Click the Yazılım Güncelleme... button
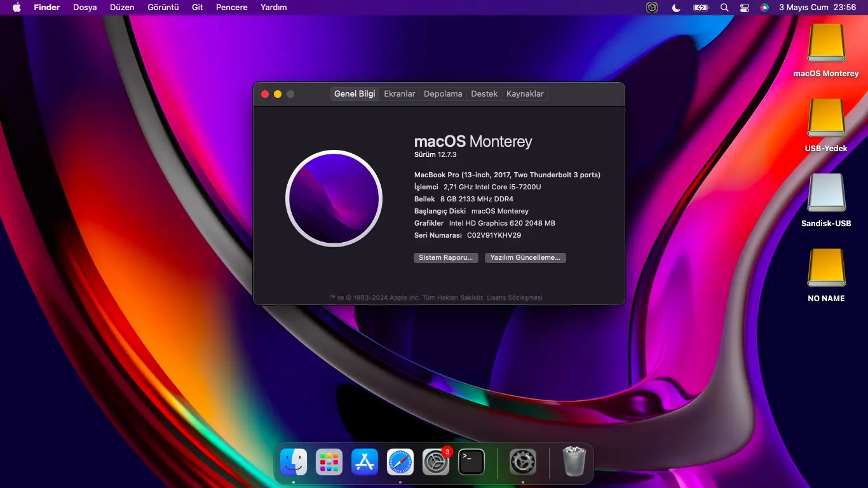Viewport: 868px width, 488px height. pyautogui.click(x=526, y=258)
